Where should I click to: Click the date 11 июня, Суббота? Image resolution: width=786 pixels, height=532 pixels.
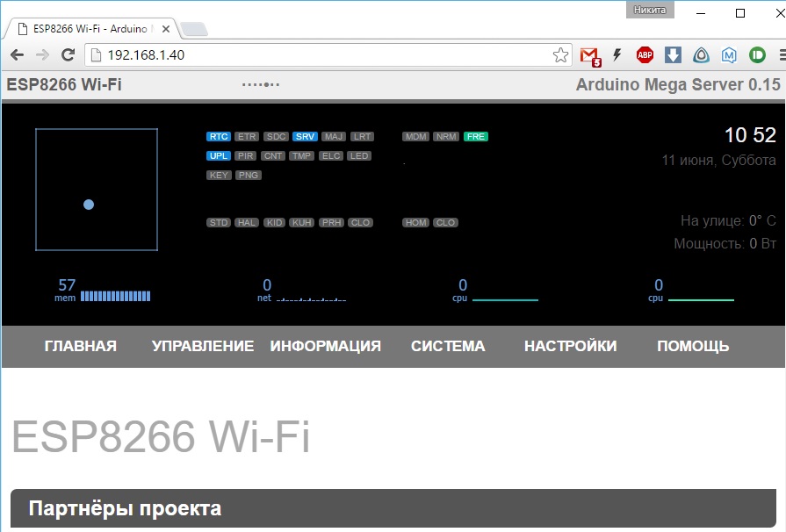[x=719, y=161]
